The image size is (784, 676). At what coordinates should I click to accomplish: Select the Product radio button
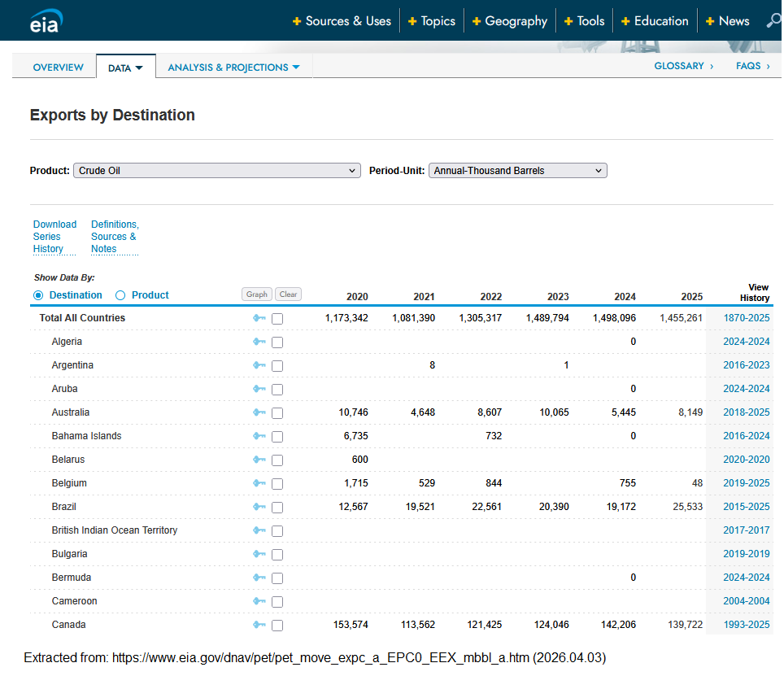[121, 295]
